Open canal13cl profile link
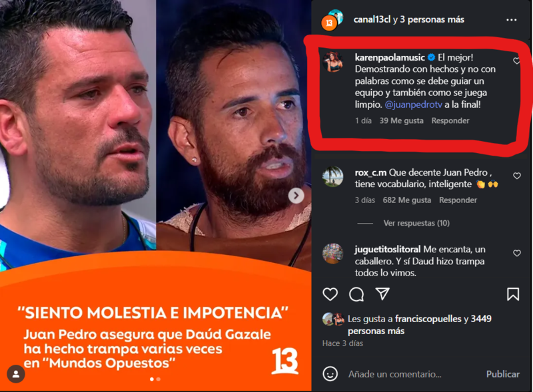This screenshot has height=392, width=533. [x=372, y=19]
